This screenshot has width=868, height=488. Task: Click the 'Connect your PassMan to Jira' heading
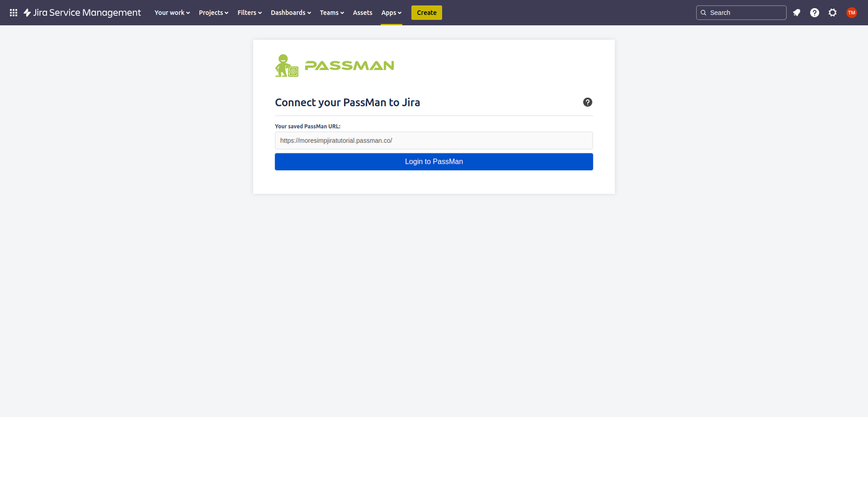pos(347,102)
